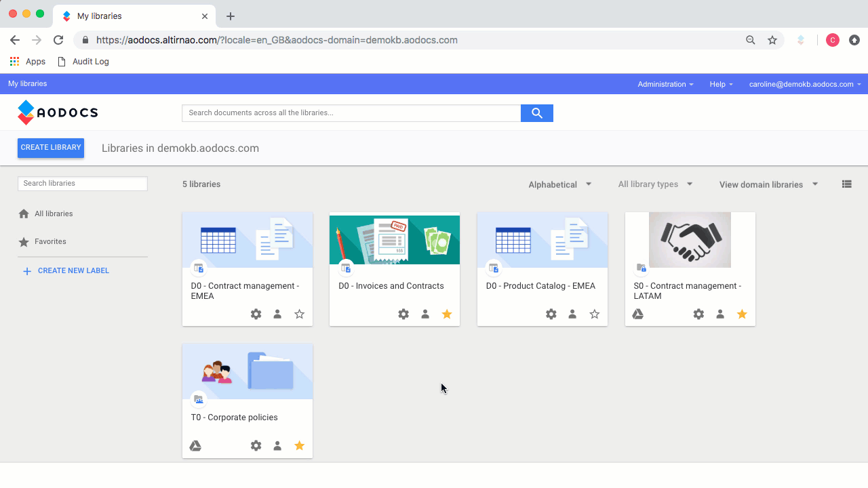
Task: Open settings gear for D0 - Invoices and Contracts
Action: (403, 314)
